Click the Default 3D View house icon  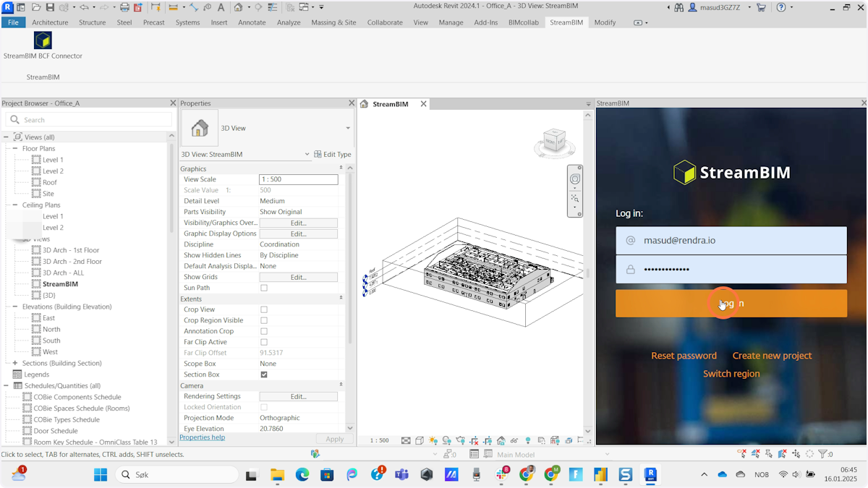pyautogui.click(x=238, y=7)
